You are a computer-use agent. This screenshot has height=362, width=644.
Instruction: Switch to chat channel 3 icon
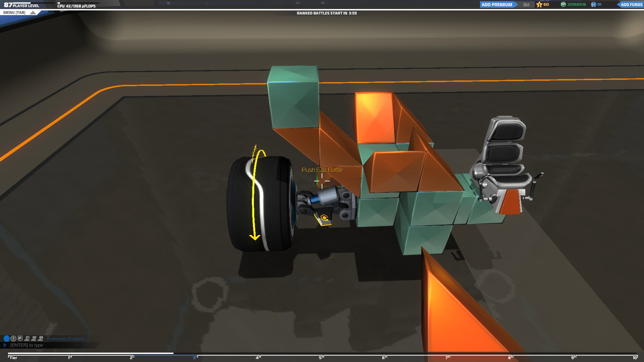pyautogui.click(x=41, y=339)
